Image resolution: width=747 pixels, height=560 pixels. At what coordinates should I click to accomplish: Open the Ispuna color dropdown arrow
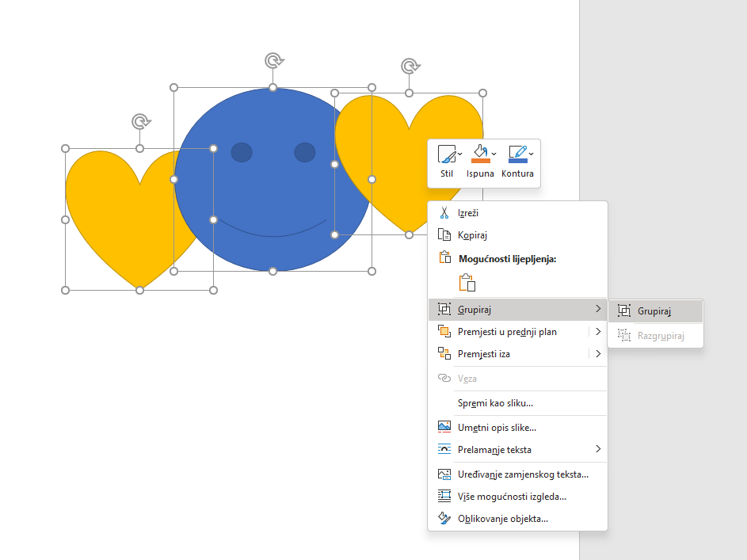494,153
